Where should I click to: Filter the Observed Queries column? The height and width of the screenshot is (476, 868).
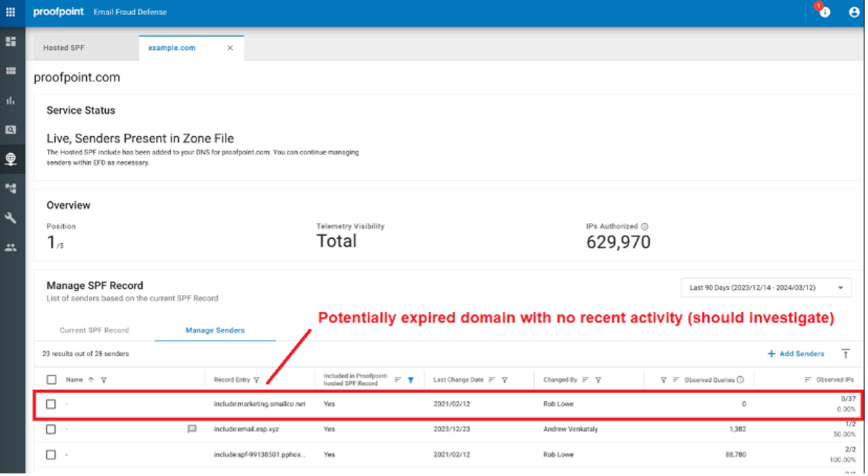tap(663, 379)
